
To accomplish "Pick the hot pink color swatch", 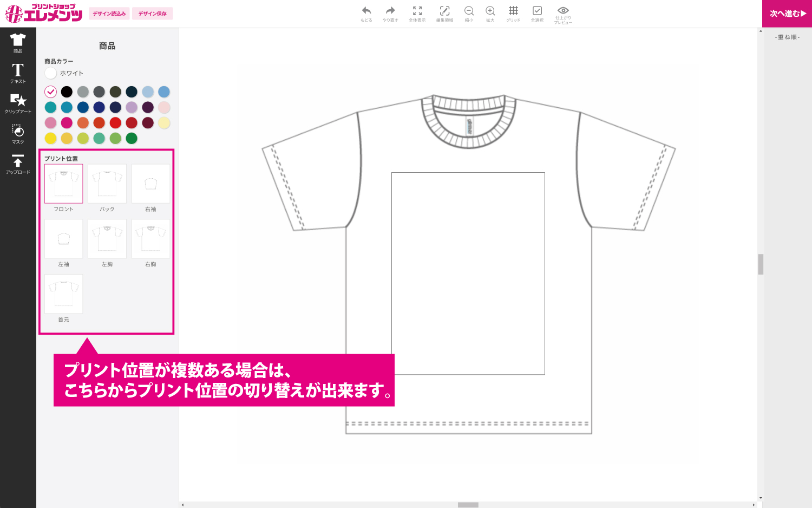I will point(67,123).
